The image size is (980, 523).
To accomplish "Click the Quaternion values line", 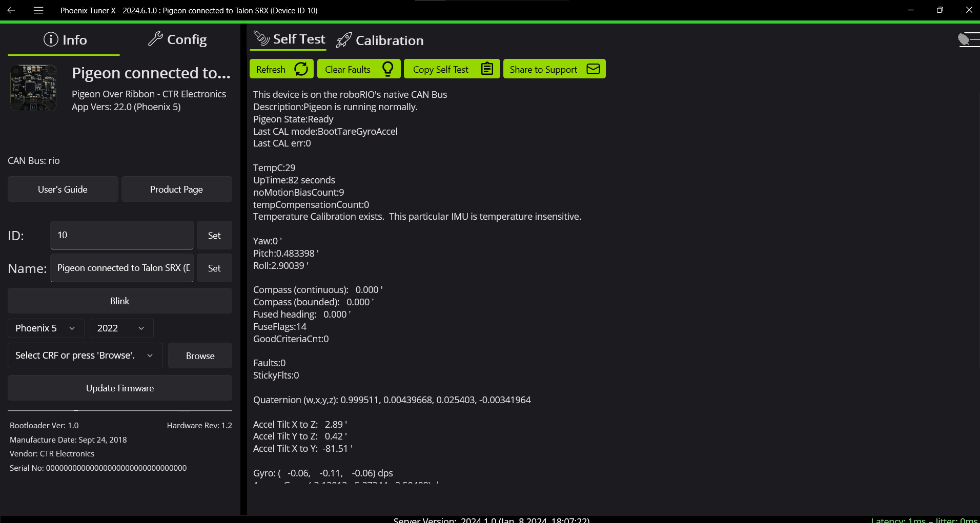I will click(x=392, y=400).
